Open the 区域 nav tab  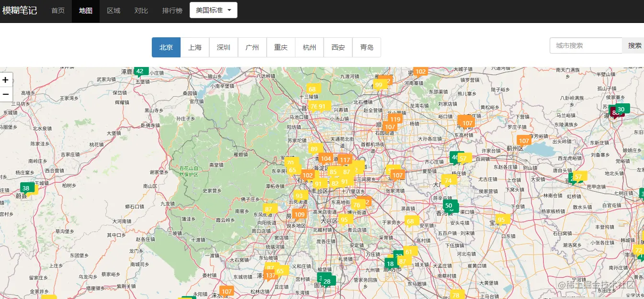[113, 11]
